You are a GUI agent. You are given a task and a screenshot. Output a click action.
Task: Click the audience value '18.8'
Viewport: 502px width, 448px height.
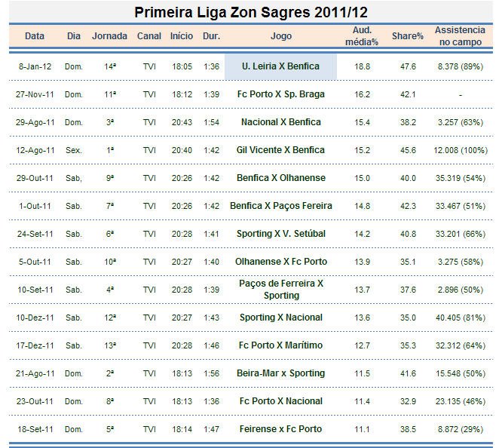pos(363,67)
